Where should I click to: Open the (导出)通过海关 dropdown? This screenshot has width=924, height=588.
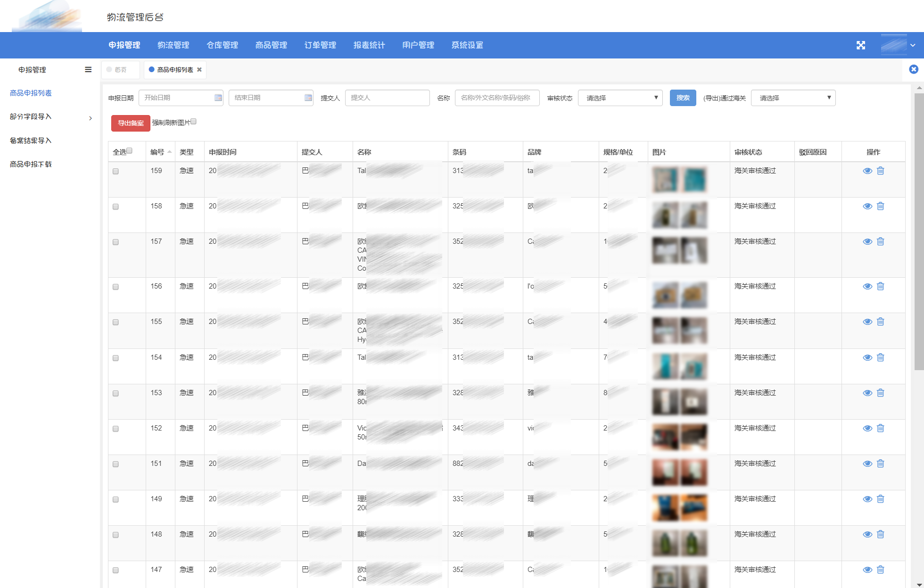(793, 98)
